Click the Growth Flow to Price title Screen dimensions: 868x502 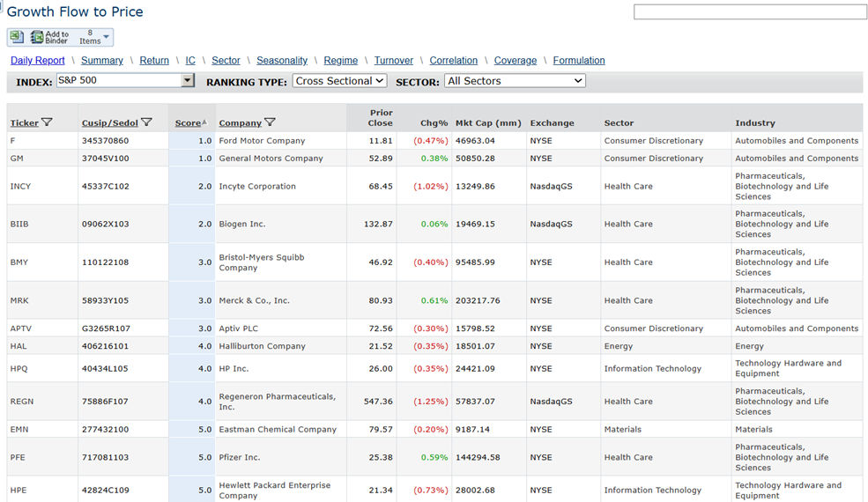[x=75, y=11]
